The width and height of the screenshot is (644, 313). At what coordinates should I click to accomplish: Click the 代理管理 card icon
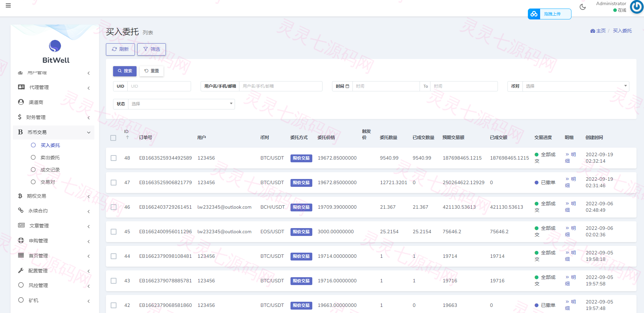(21, 87)
